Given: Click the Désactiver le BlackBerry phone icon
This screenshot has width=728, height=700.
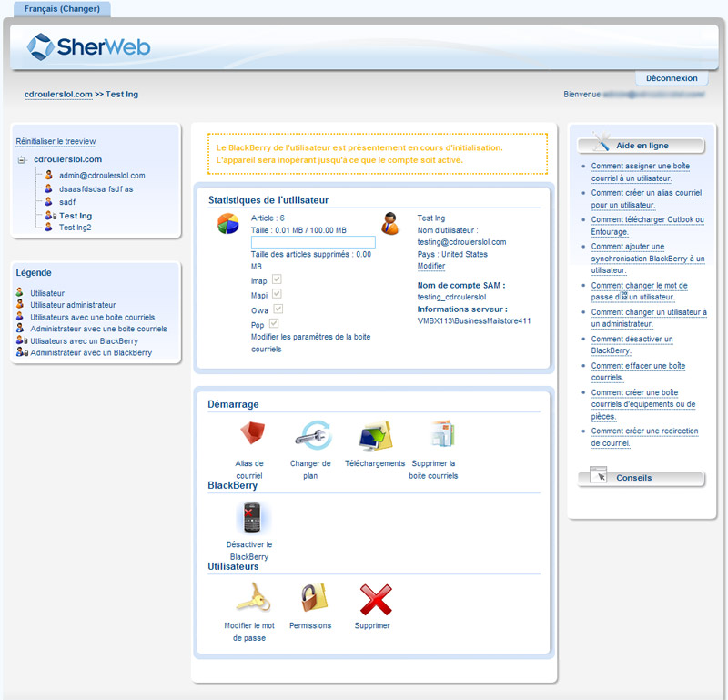Looking at the screenshot, I should point(249,518).
